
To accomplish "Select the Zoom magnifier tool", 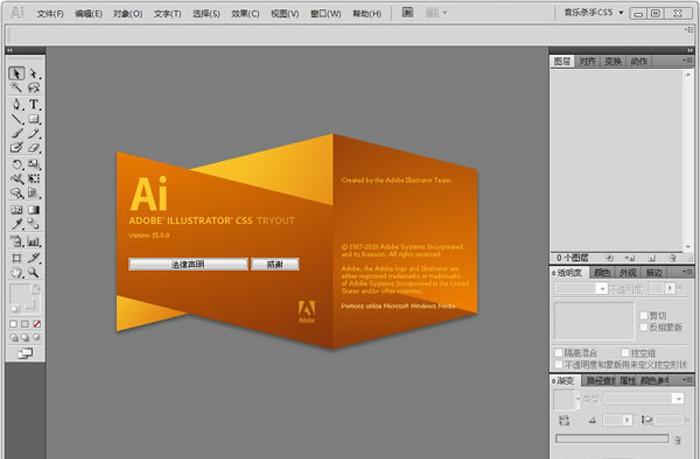I will (x=34, y=272).
